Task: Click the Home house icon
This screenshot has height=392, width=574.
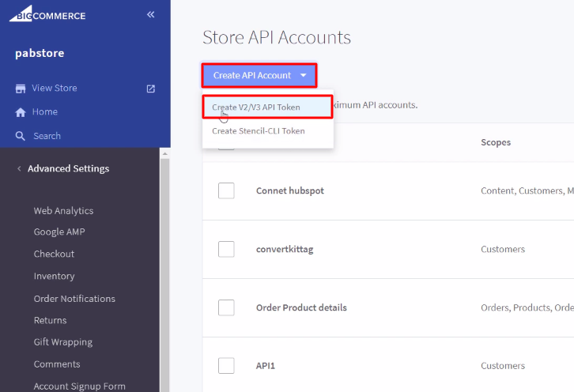Action: [21, 112]
